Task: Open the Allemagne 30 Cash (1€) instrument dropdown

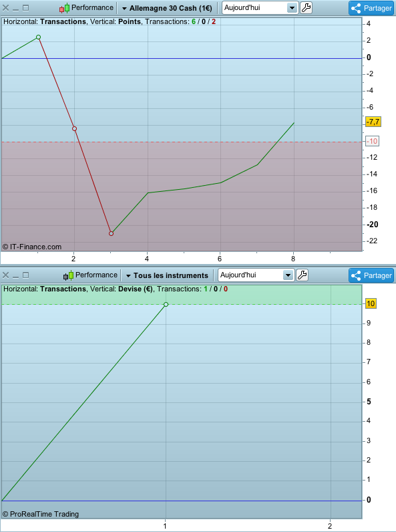Action: click(167, 8)
